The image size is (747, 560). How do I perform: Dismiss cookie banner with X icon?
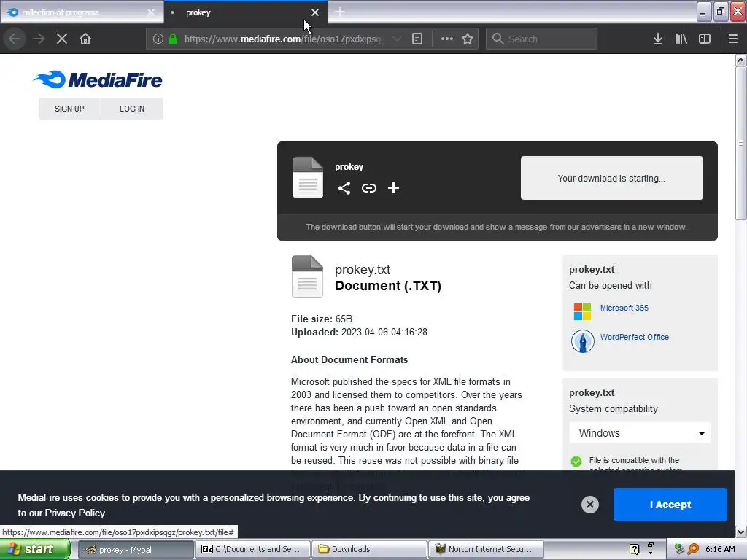(589, 505)
